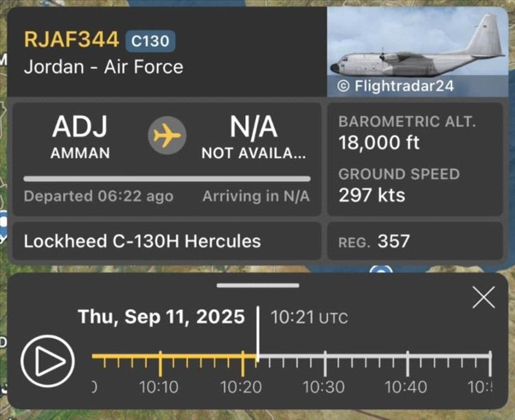Click the REG. 357 registration box
515x420 pixels.
click(415, 242)
